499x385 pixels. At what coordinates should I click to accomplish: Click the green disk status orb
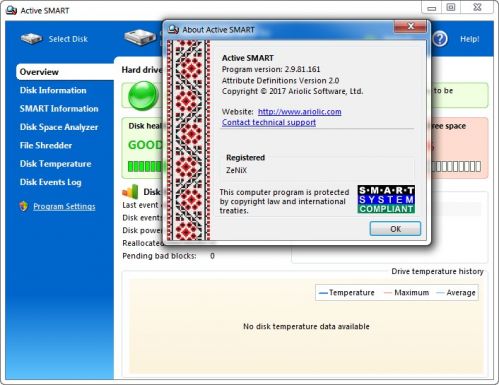click(x=144, y=95)
